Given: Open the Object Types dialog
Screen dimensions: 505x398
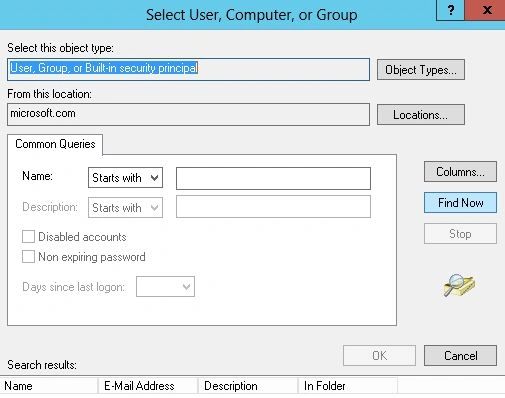Looking at the screenshot, I should (x=421, y=70).
